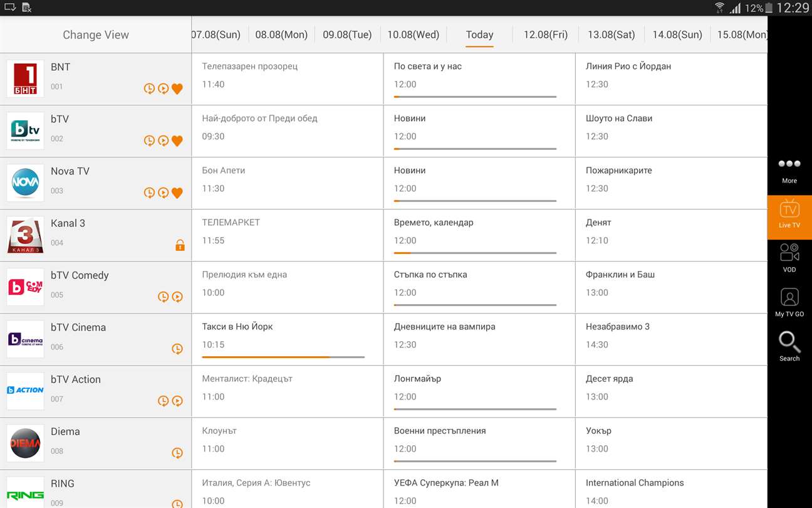
Task: Click the lock icon on Kanal 3
Action: (x=180, y=245)
